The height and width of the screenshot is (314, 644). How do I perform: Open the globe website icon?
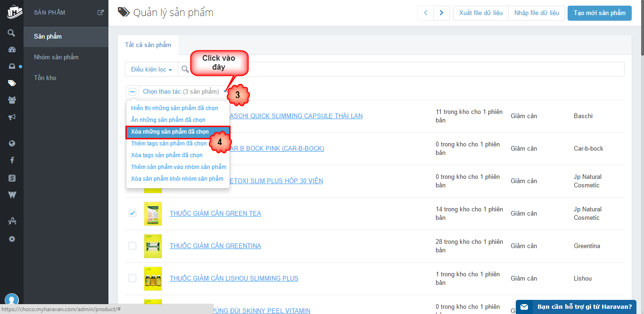(12, 144)
